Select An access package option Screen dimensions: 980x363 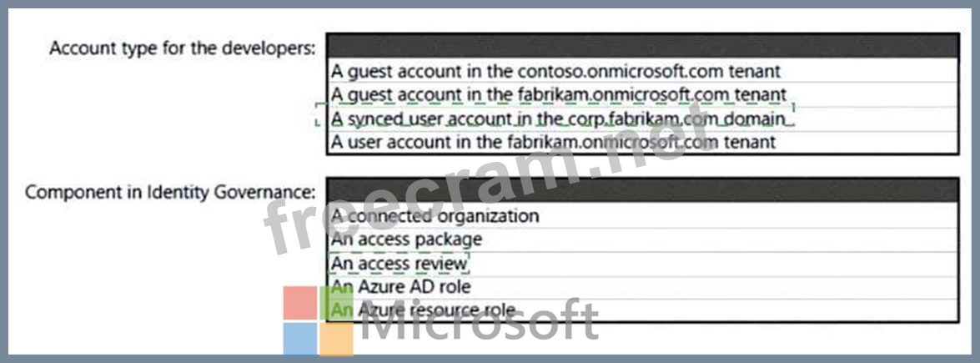(x=406, y=239)
